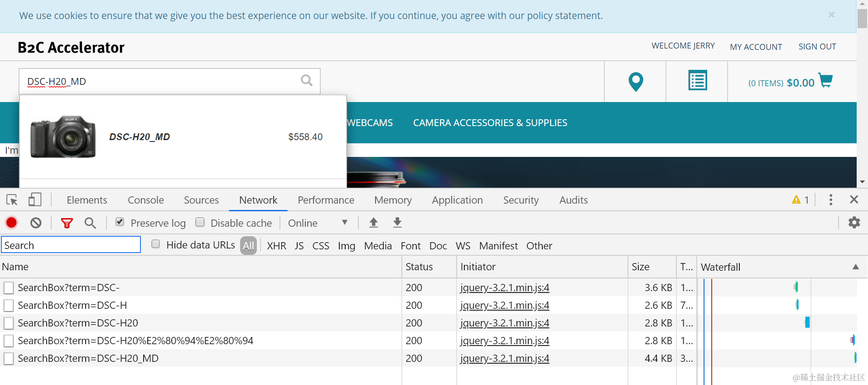Toggle the network filter funnel icon
The image size is (868, 385).
point(67,223)
